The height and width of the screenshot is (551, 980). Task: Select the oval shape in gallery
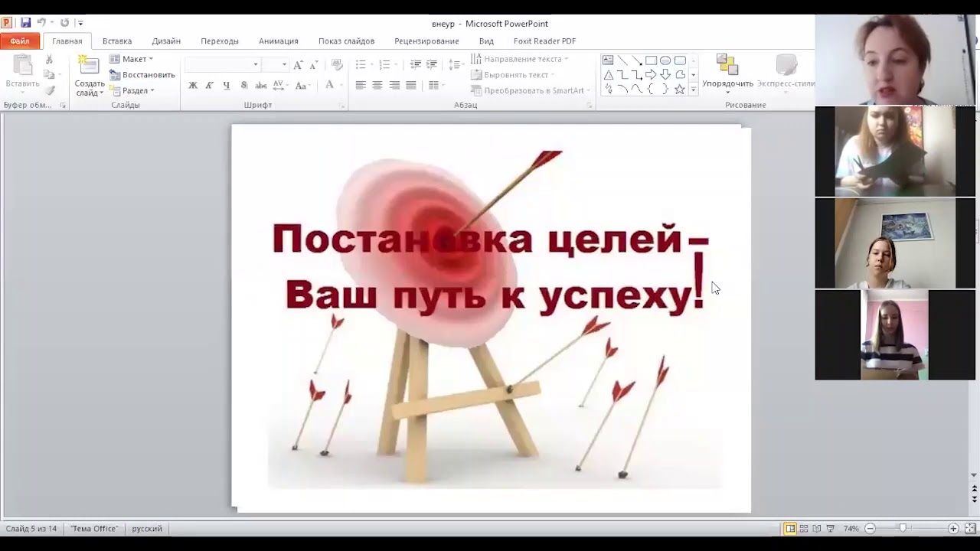tap(665, 60)
